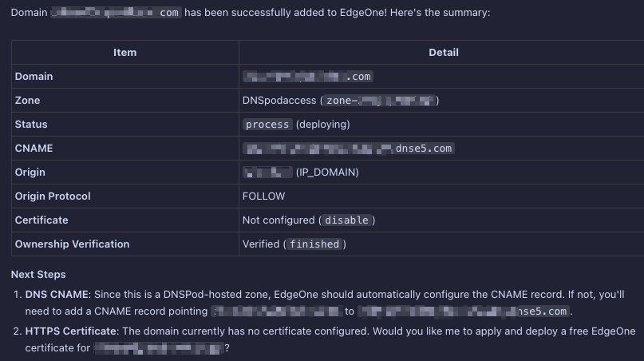
Task: Click the CNAME target in step one
Action: coord(464,311)
